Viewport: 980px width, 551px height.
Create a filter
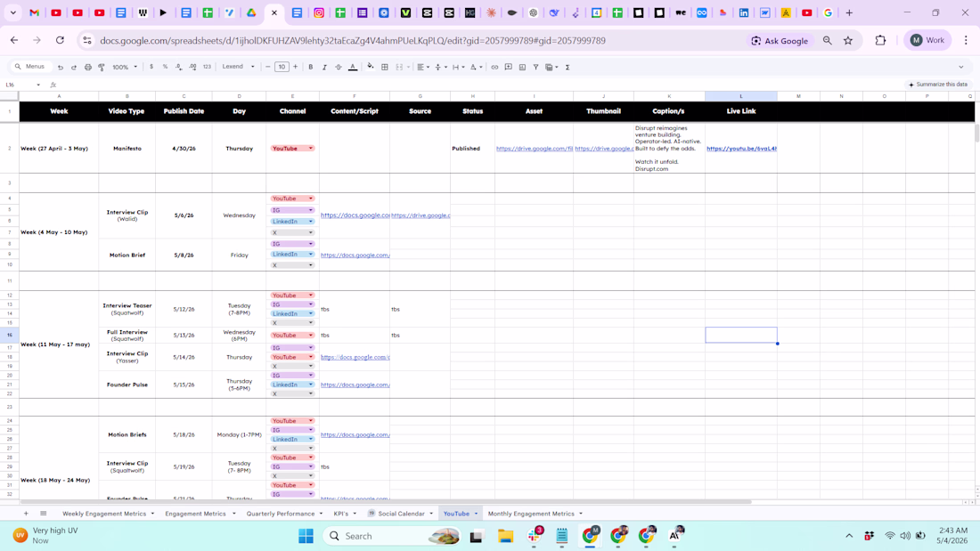tap(535, 67)
